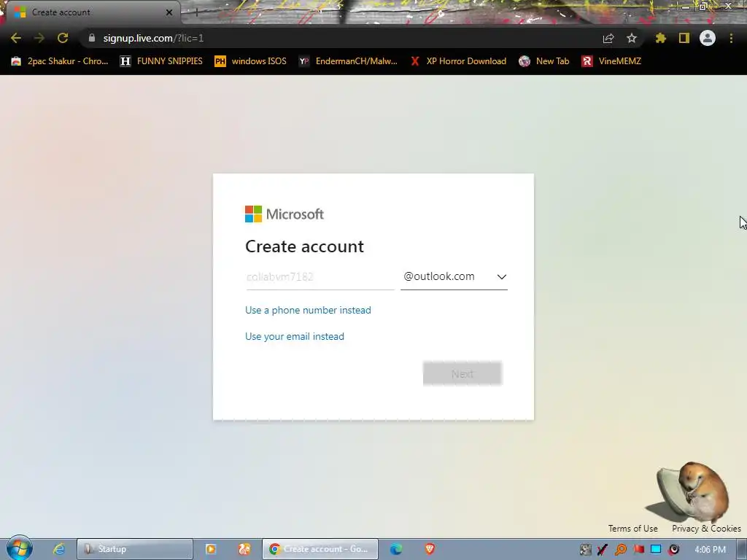Open the Privacy & Cookies link
Viewport: 747px width, 560px height.
tap(706, 529)
